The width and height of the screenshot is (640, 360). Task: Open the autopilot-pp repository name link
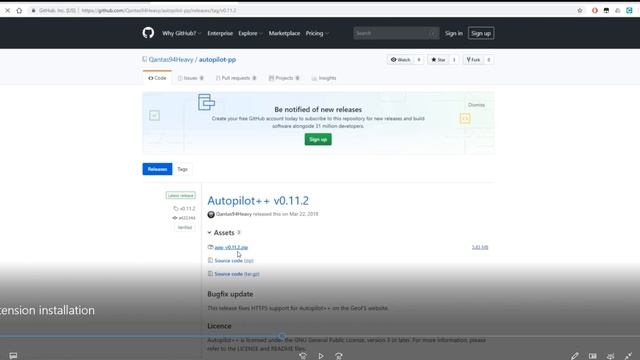click(x=217, y=60)
